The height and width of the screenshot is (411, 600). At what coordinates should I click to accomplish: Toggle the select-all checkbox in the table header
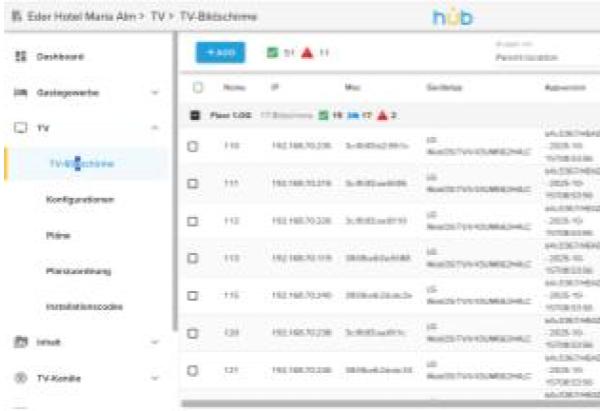(197, 87)
